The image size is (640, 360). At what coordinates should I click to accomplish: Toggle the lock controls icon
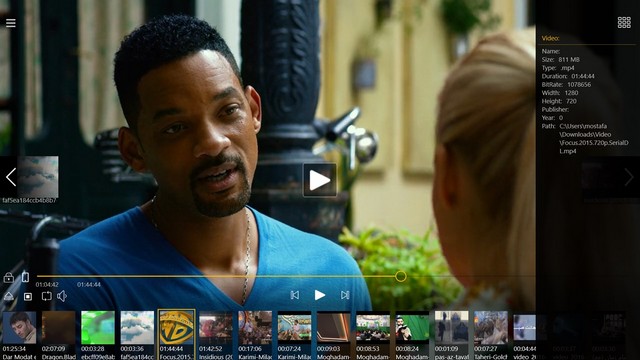(x=9, y=278)
